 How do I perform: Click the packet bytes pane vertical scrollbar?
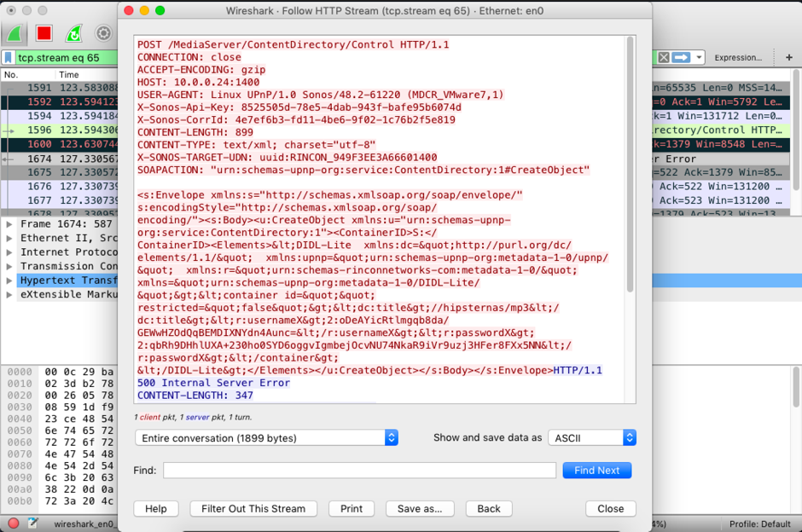(796, 389)
